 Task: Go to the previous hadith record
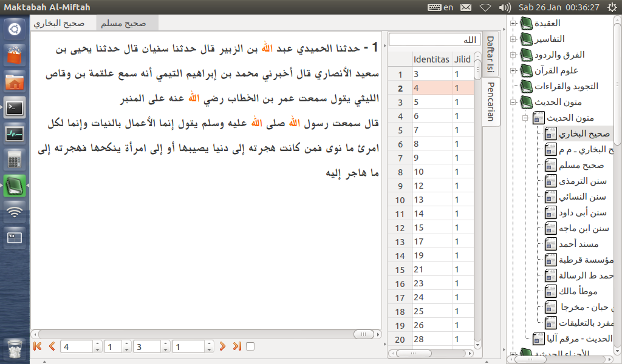52,346
